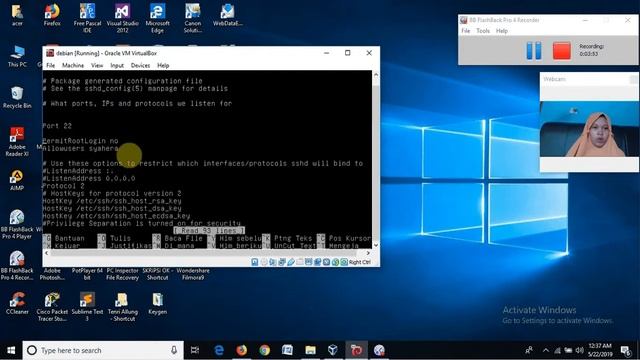The width and height of the screenshot is (640, 360).
Task: Open the VirtualBox Machine menu
Action: coord(73,65)
